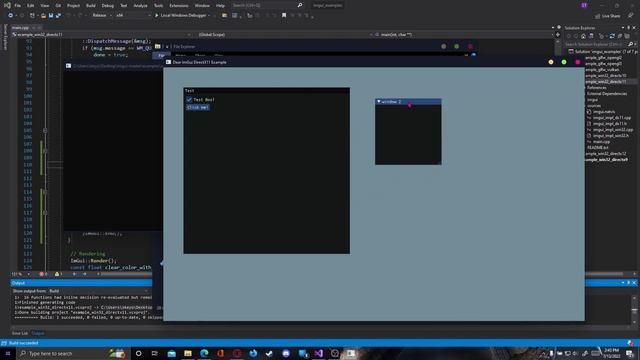Open the Git menu
Screen dimensions: 640x360
click(x=58, y=6)
